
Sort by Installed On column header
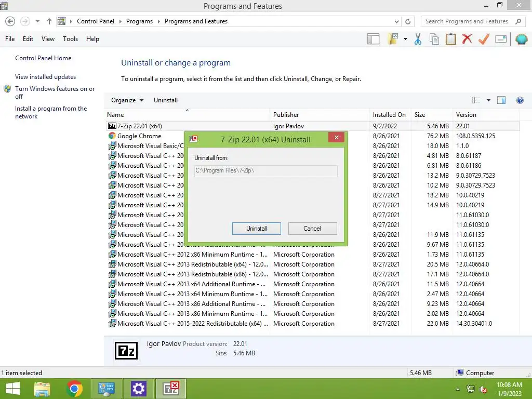point(390,115)
